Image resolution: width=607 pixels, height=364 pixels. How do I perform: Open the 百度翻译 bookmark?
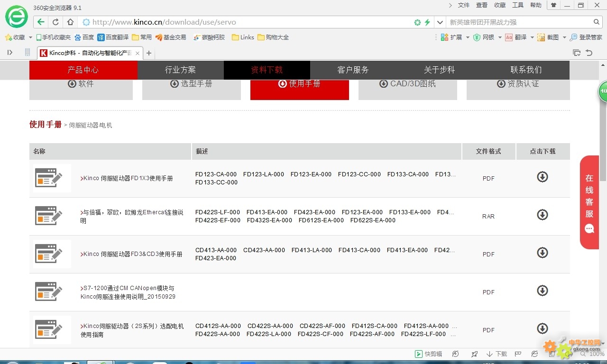[x=113, y=37]
